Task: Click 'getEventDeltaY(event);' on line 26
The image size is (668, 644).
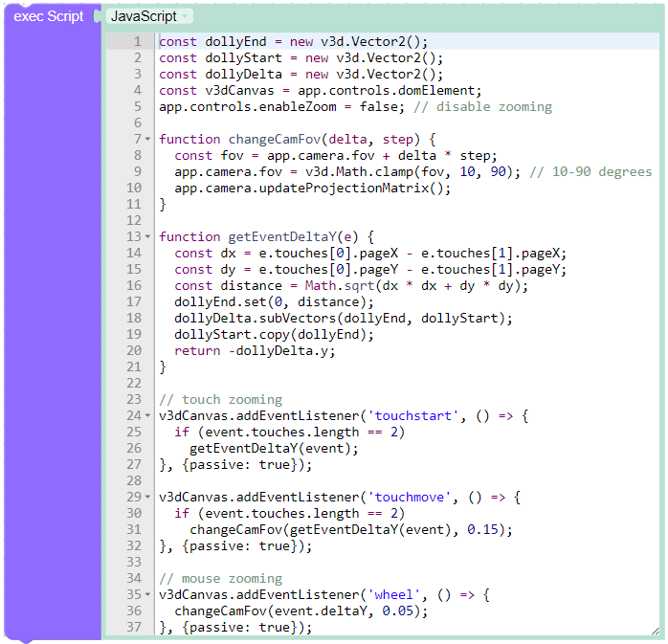Action: coord(274,448)
